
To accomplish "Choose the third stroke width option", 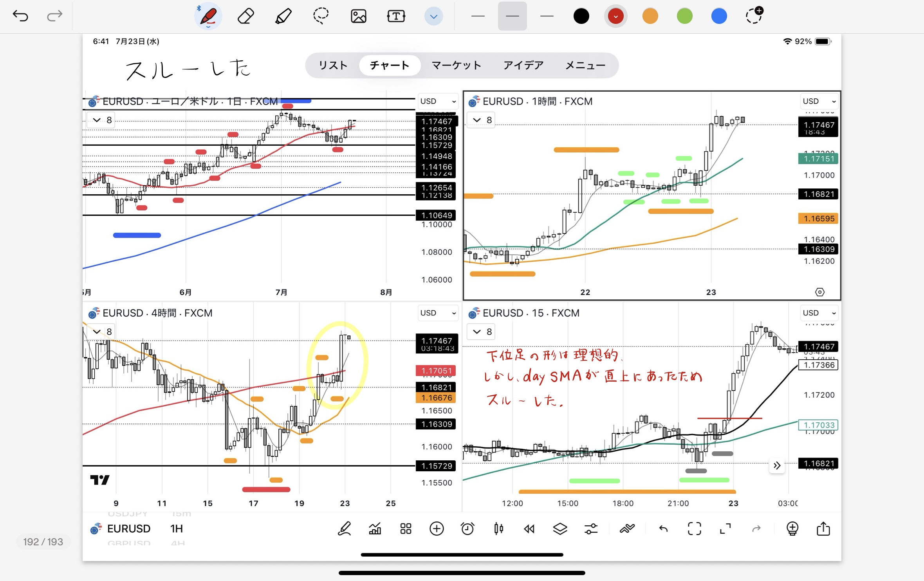I will click(547, 16).
